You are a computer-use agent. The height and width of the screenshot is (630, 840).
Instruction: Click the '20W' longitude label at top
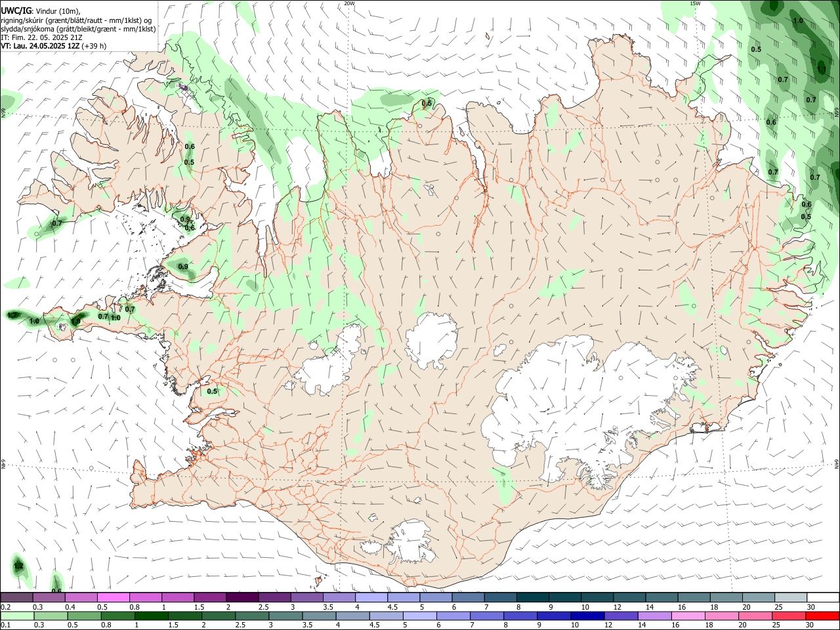(x=349, y=3)
